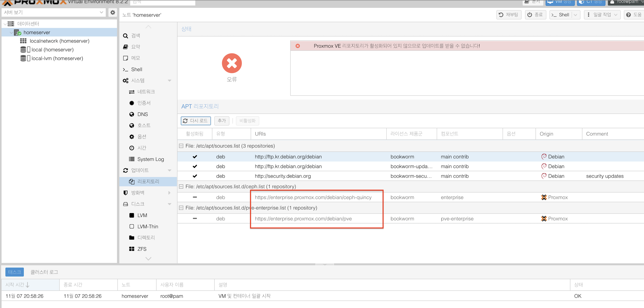Sort by 시작 시간 column header

[30, 285]
